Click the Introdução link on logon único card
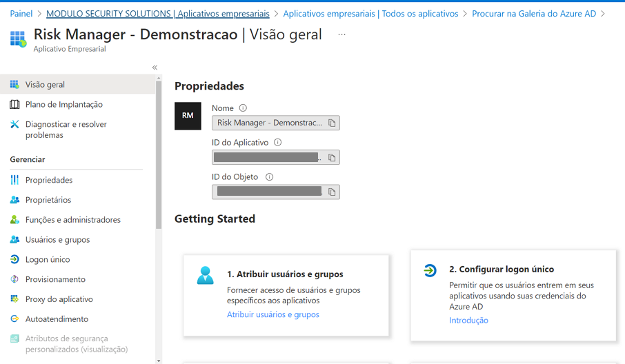 pyautogui.click(x=469, y=321)
